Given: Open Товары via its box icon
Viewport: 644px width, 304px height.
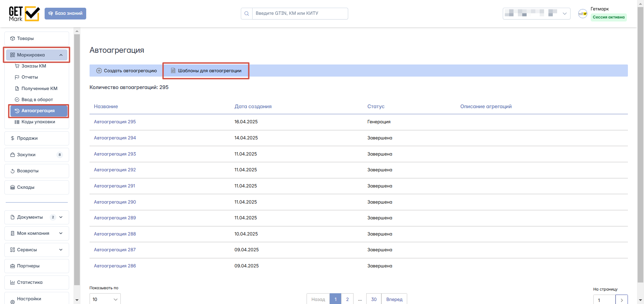Looking at the screenshot, I should click(12, 39).
